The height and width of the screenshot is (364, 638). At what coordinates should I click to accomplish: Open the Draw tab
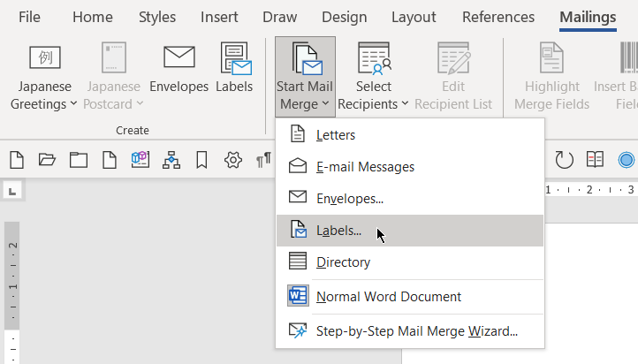click(x=279, y=17)
